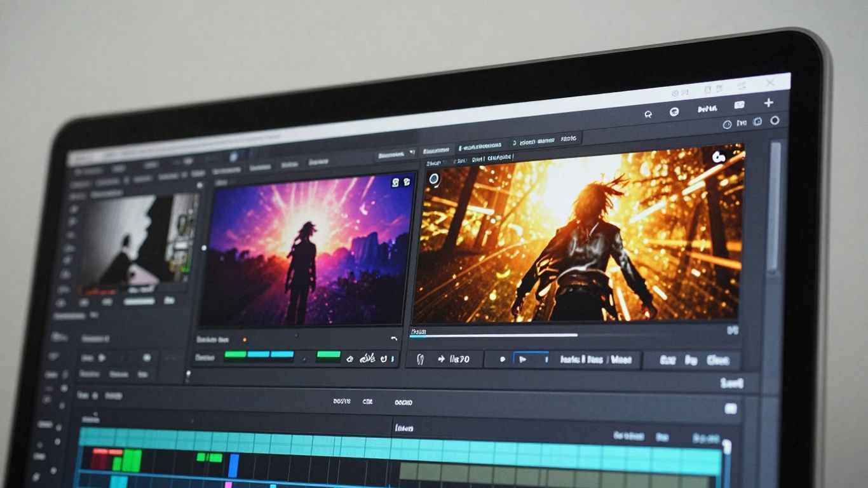The image size is (868, 488).
Task: Click the export arrow icon beside timecode
Action: (441, 359)
